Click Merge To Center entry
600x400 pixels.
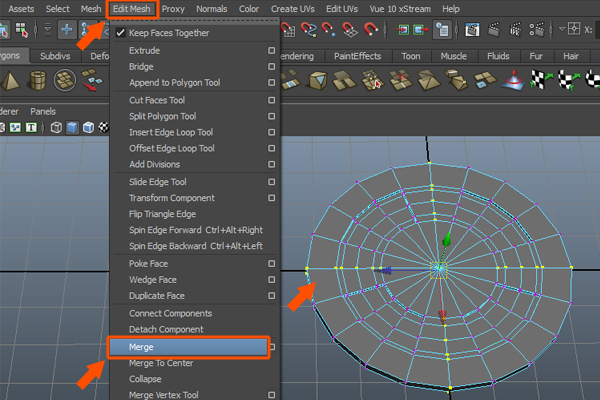(161, 362)
